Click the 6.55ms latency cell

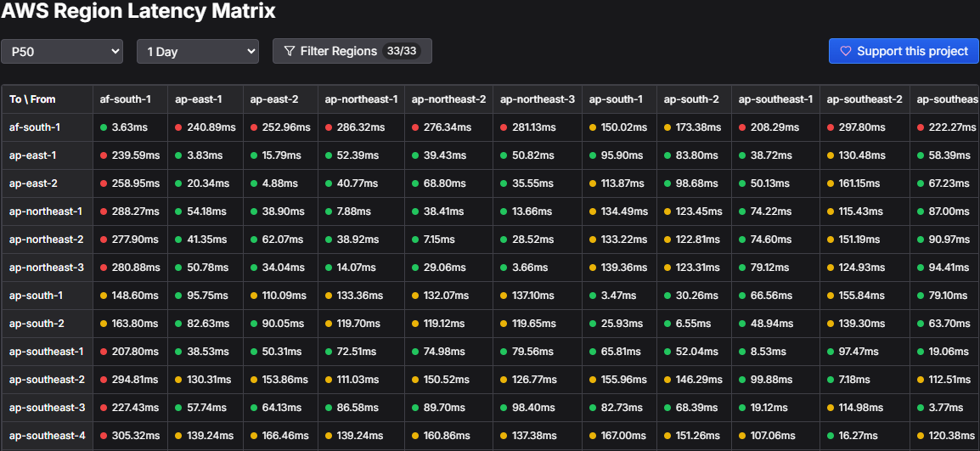(695, 324)
